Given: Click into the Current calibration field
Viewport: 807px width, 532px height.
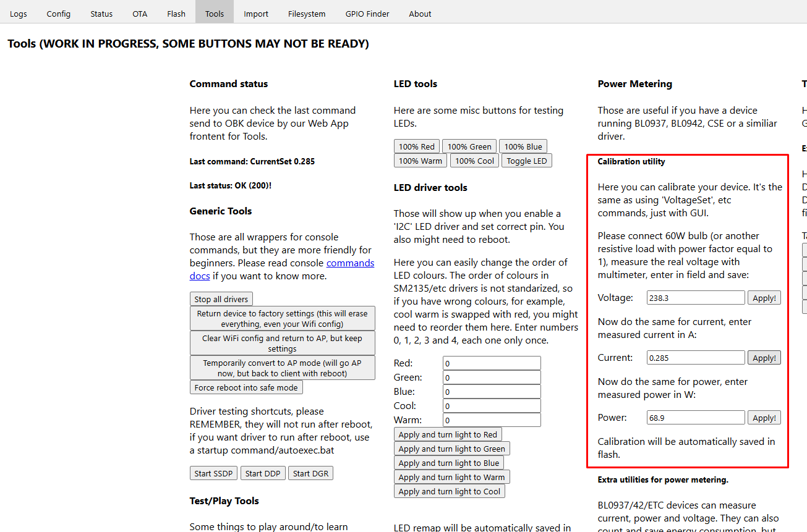Looking at the screenshot, I should click(696, 358).
